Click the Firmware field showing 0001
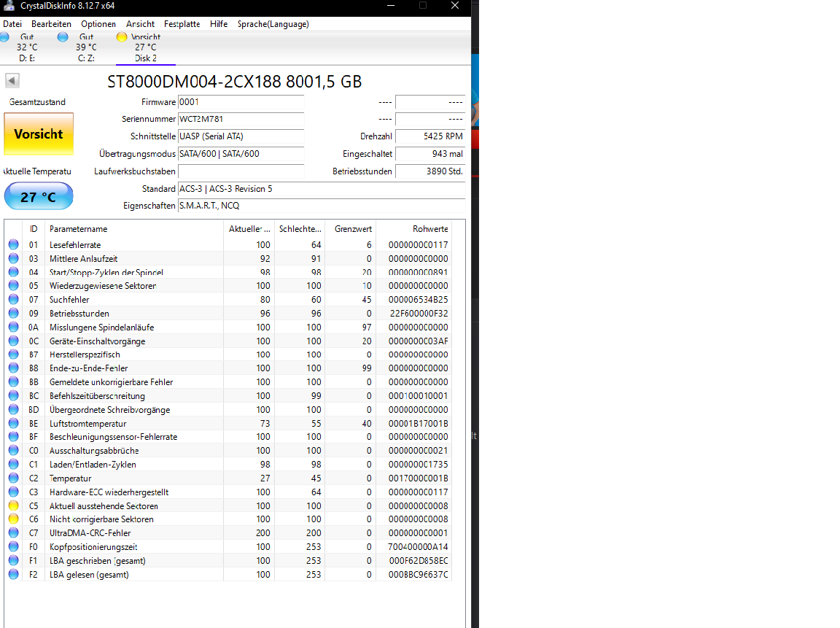Screen dimensions: 840x628 [241, 102]
